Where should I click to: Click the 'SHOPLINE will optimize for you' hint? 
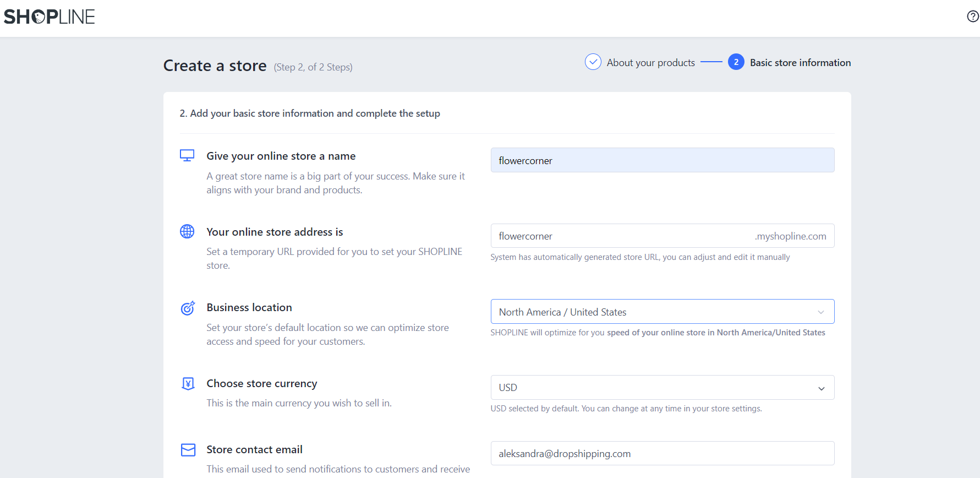click(x=658, y=333)
